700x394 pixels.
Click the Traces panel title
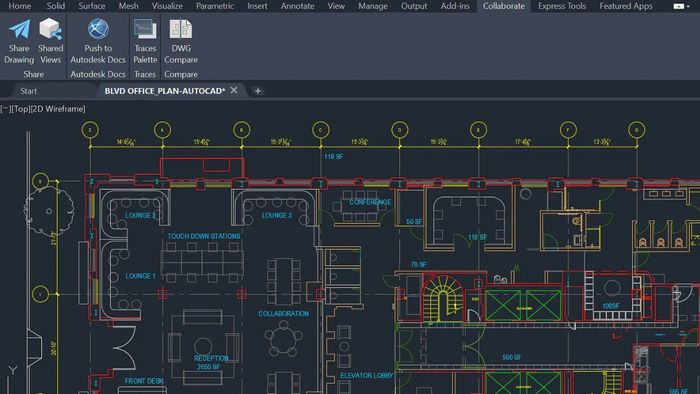coord(145,74)
